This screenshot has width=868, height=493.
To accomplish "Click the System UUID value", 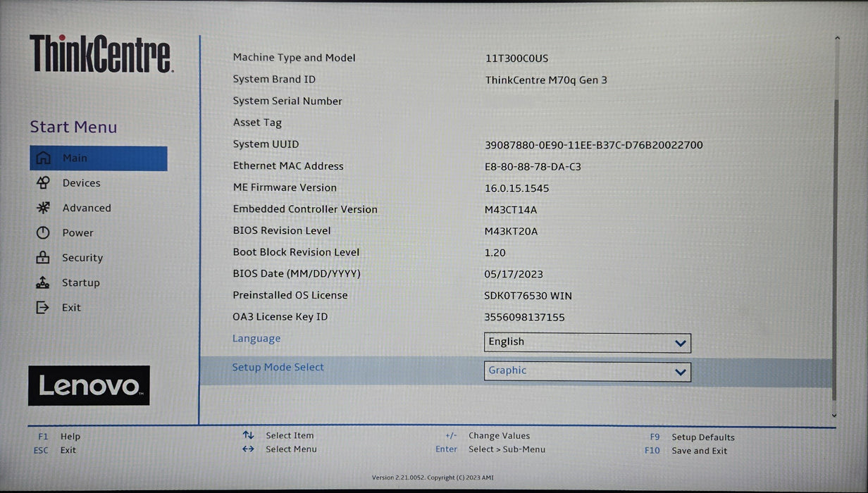I will pyautogui.click(x=594, y=145).
